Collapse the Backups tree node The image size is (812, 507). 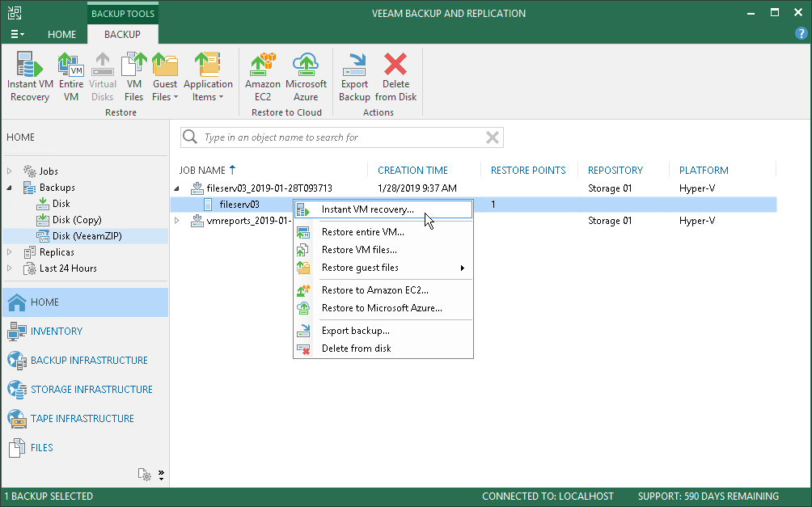click(10, 188)
